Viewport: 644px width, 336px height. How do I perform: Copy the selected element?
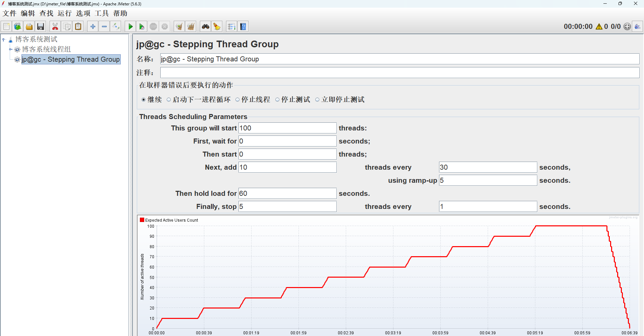pyautogui.click(x=67, y=26)
